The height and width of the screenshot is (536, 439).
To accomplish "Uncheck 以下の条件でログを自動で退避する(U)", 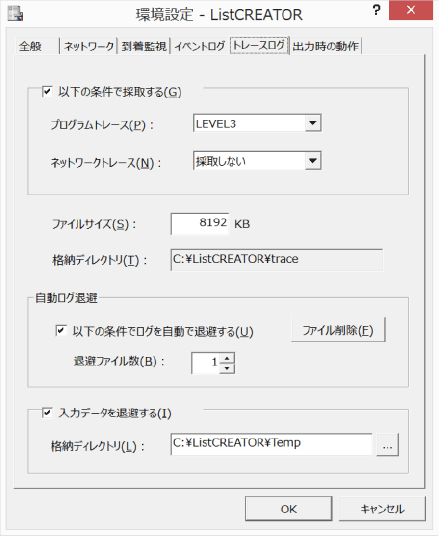I will point(61,331).
